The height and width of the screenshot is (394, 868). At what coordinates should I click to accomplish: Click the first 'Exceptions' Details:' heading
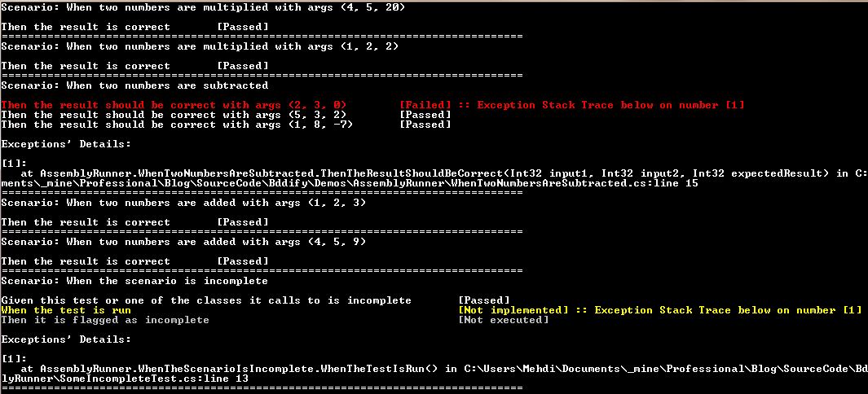(67, 144)
